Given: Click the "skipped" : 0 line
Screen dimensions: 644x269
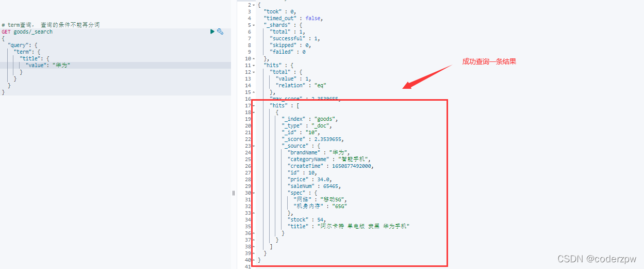Looking at the screenshot, I should pyautogui.click(x=290, y=45).
